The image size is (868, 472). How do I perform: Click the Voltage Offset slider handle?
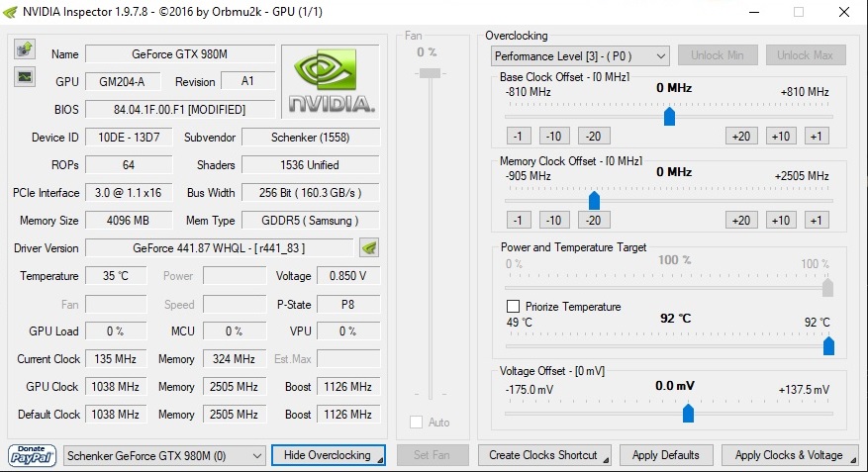[x=688, y=413]
